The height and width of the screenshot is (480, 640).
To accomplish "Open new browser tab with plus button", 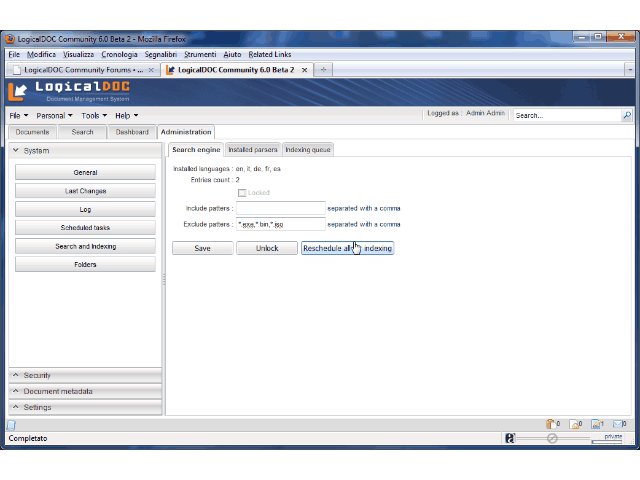I will click(x=323, y=70).
